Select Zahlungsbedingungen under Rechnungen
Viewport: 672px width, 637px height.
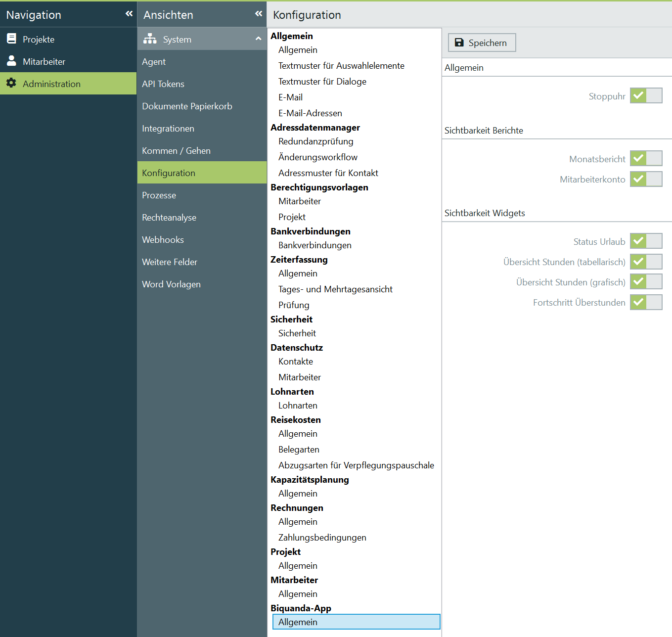pyautogui.click(x=322, y=538)
